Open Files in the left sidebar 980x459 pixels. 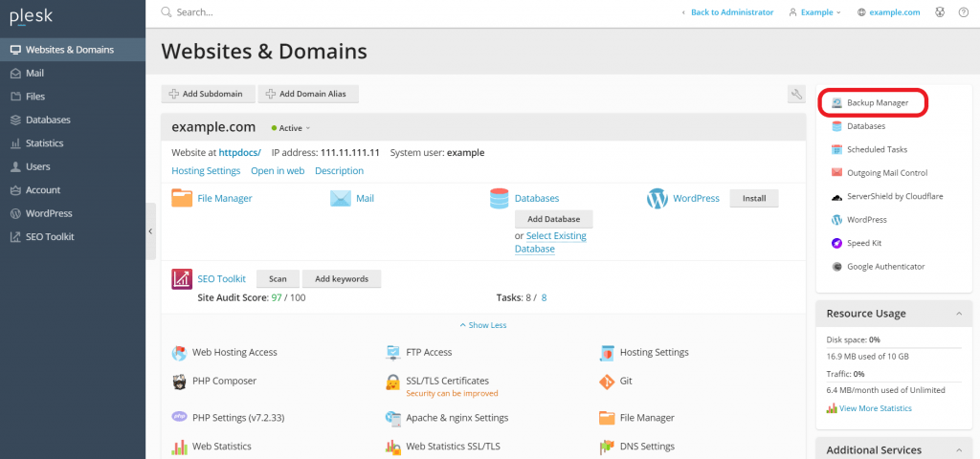(73, 97)
